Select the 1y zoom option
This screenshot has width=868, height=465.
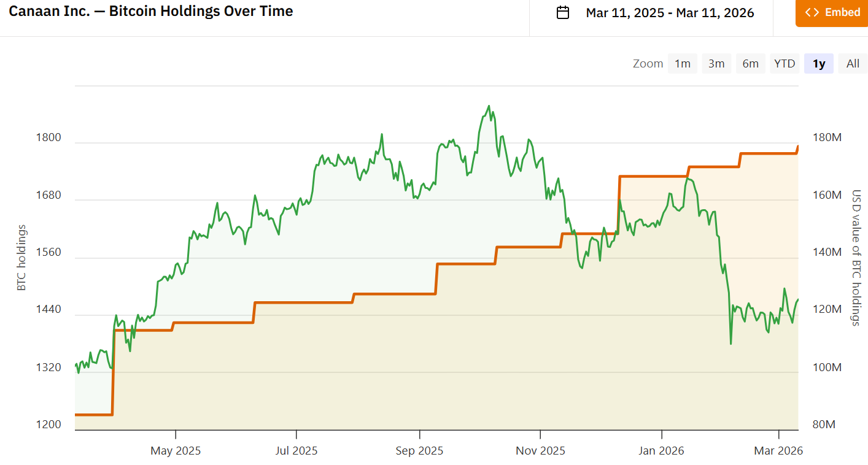tap(819, 63)
